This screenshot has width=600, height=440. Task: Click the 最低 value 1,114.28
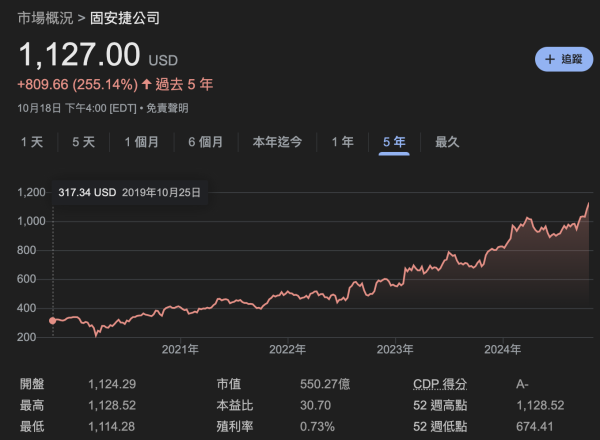[112, 427]
